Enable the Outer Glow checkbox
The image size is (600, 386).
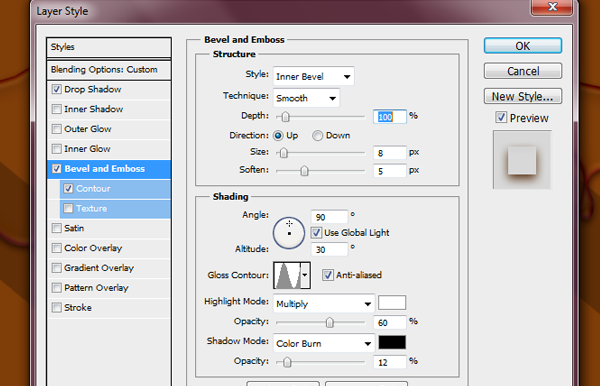pyautogui.click(x=57, y=129)
